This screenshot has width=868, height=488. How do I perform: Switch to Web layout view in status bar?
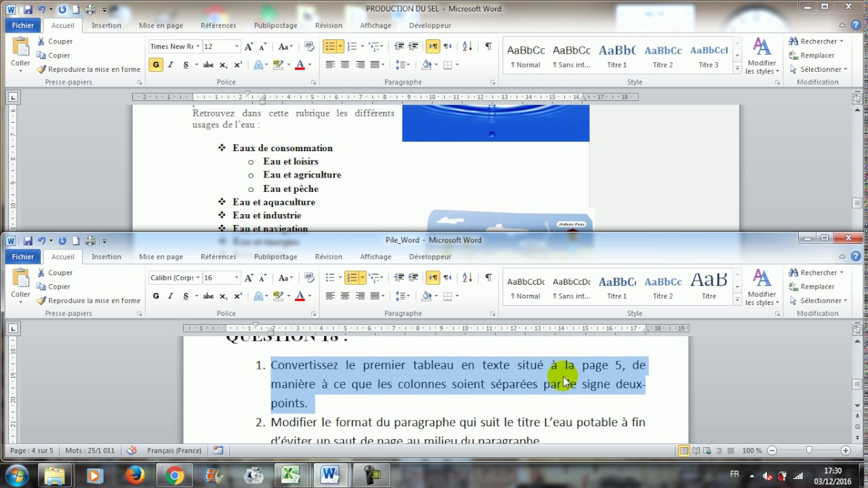click(707, 451)
